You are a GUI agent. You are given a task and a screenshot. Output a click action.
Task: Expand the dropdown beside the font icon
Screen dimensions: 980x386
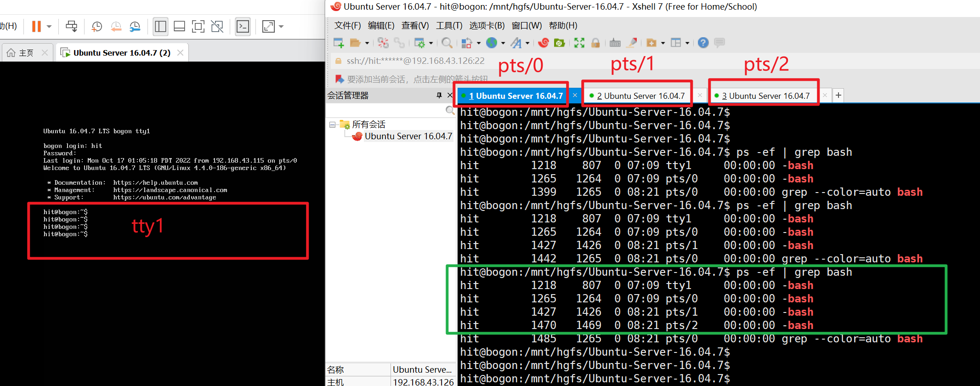(527, 43)
